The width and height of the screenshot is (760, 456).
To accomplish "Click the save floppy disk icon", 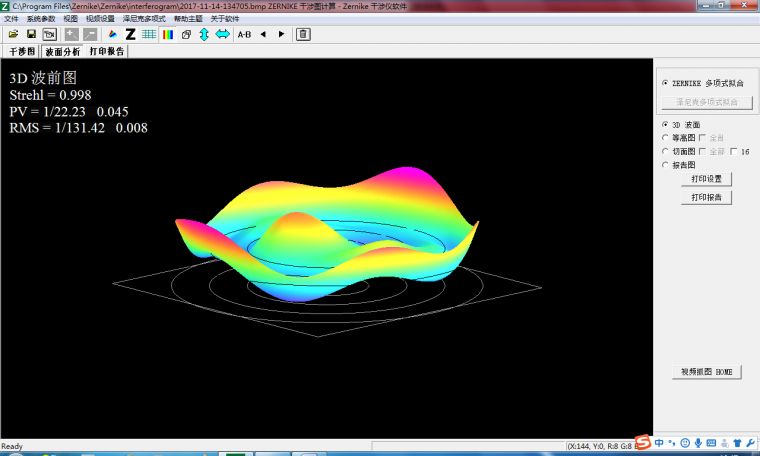I will tap(31, 34).
